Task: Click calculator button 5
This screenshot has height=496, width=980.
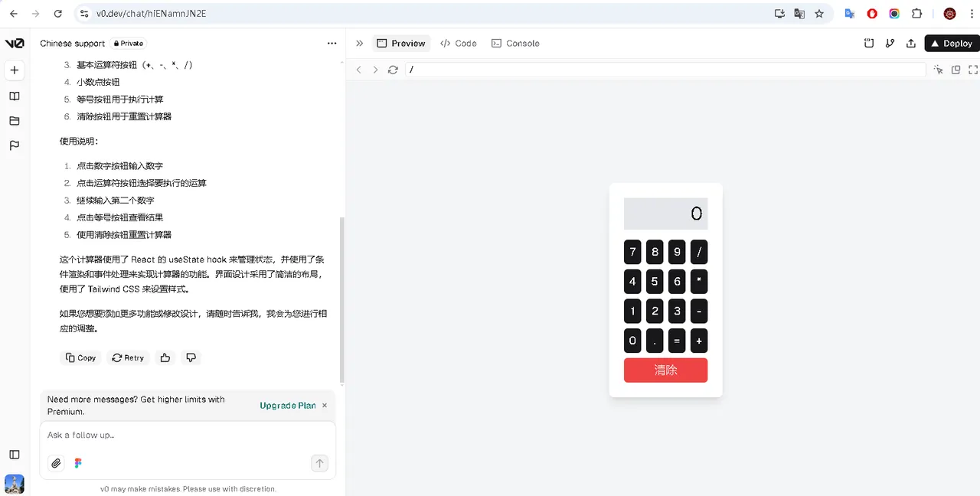Action: coord(655,282)
